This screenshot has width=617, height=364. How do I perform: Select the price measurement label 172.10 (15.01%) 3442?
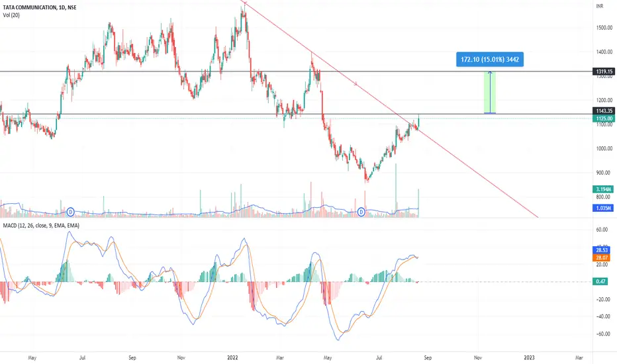click(x=490, y=60)
